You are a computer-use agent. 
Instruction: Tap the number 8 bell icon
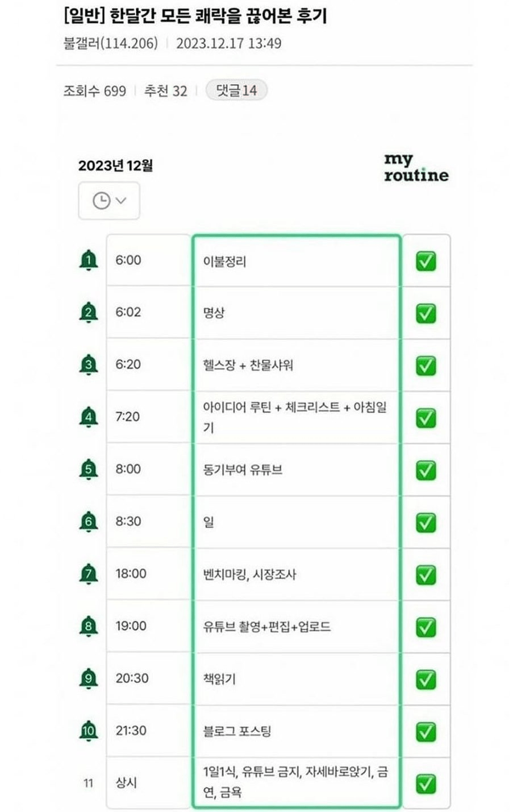point(88,626)
